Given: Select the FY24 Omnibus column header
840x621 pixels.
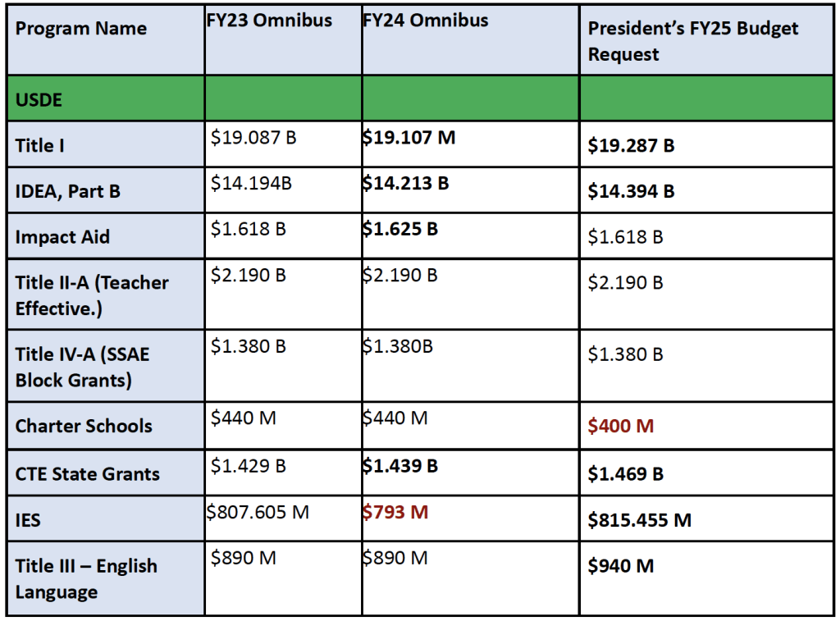Looking at the screenshot, I should click(470, 40).
